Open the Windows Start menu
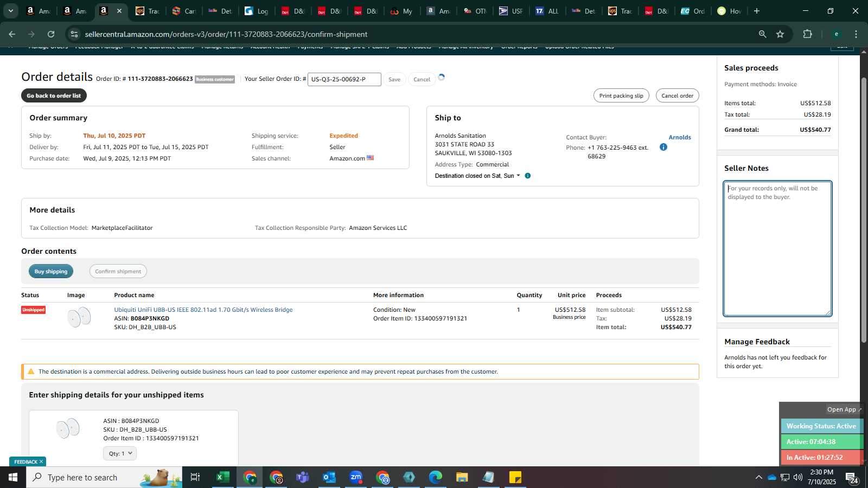The height and width of the screenshot is (488, 868). coord(13,477)
